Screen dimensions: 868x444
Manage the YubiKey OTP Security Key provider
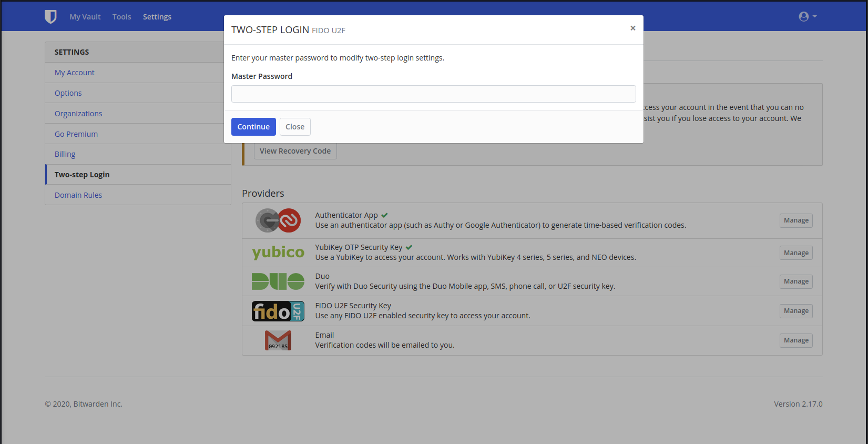click(x=796, y=253)
